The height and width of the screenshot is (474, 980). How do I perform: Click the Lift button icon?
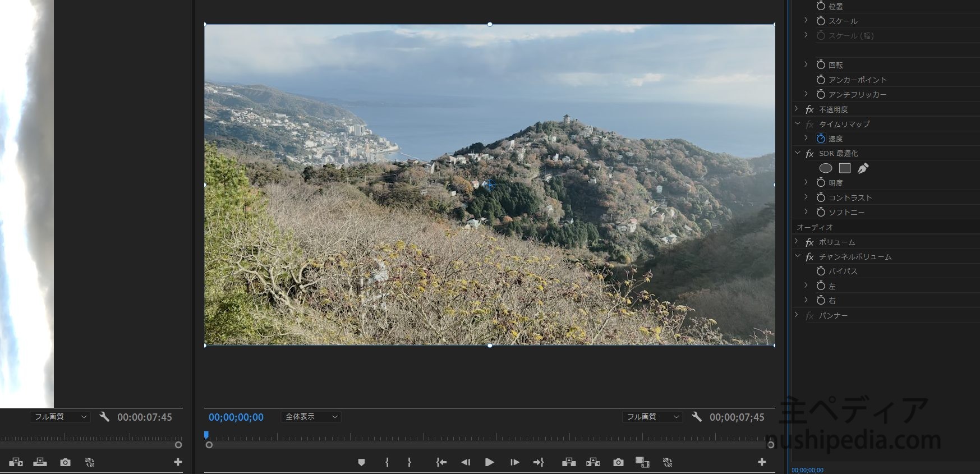point(569,462)
